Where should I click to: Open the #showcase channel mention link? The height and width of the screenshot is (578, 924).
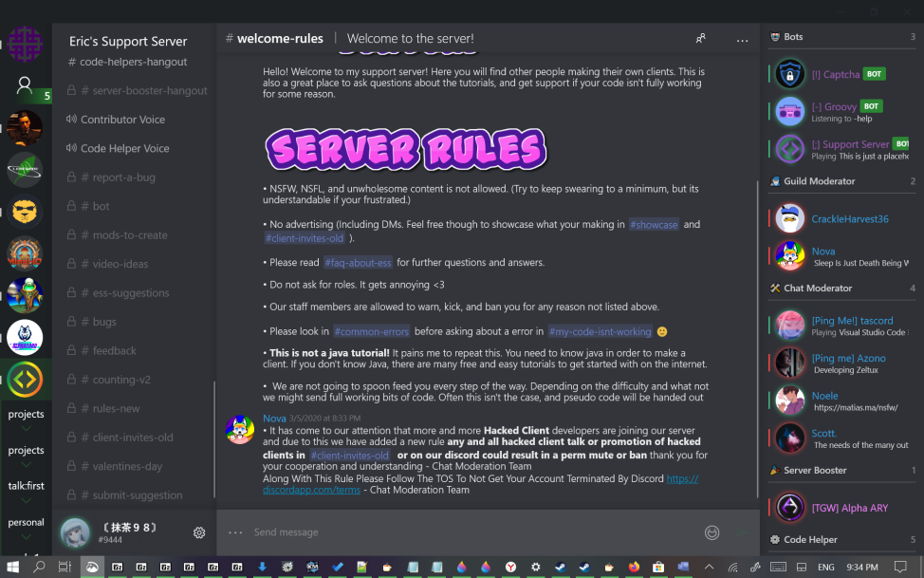(x=654, y=225)
